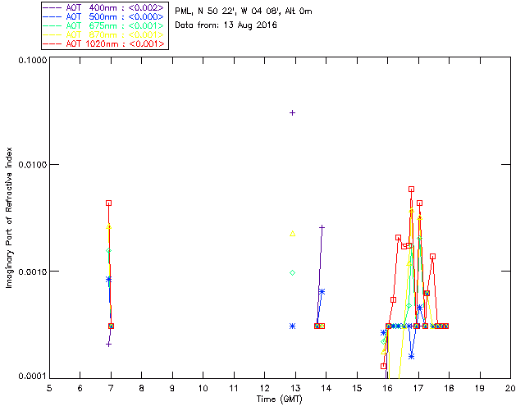525x420 pixels.
Task: Select the purple plus marker peak near 14 GMT
Action: (x=322, y=227)
